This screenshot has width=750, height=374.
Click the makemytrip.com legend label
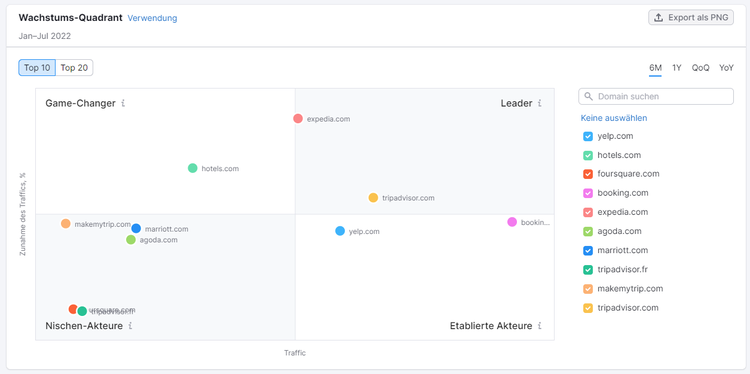(630, 289)
